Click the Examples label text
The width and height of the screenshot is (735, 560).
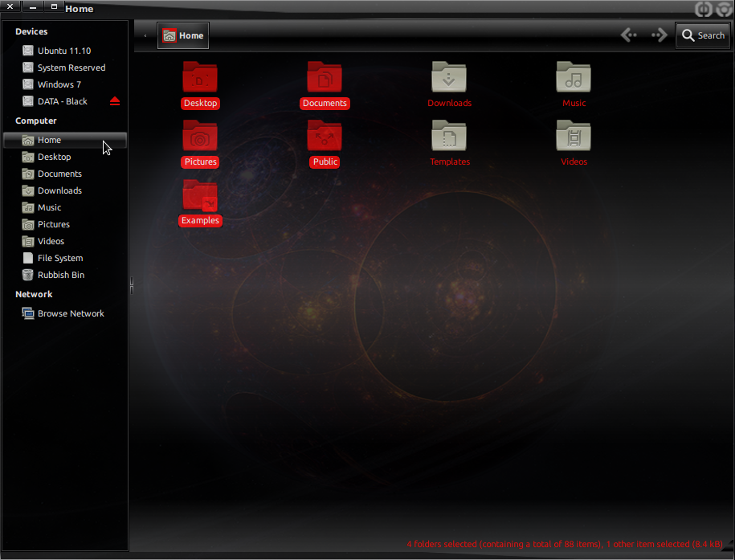click(200, 220)
